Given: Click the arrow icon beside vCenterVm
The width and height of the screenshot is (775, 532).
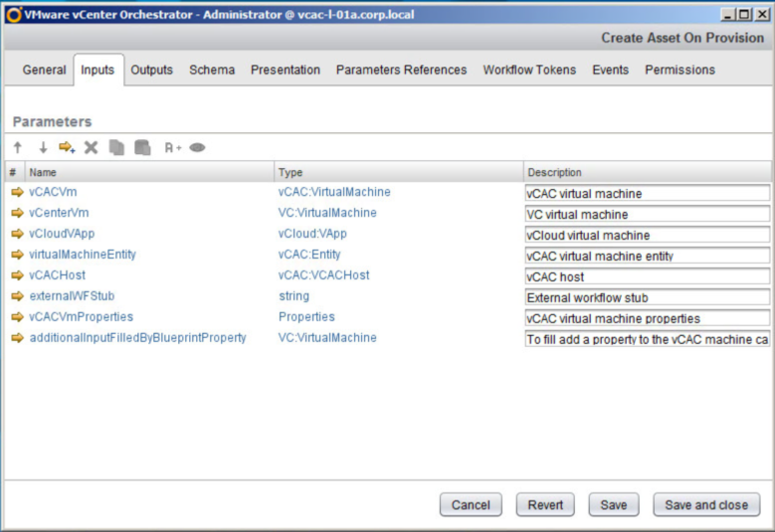Looking at the screenshot, I should pyautogui.click(x=17, y=213).
